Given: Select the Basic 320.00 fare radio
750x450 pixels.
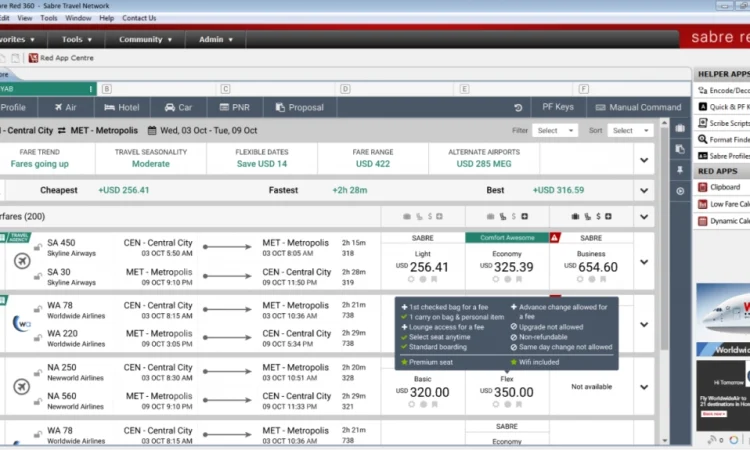Looking at the screenshot, I should click(x=411, y=405).
